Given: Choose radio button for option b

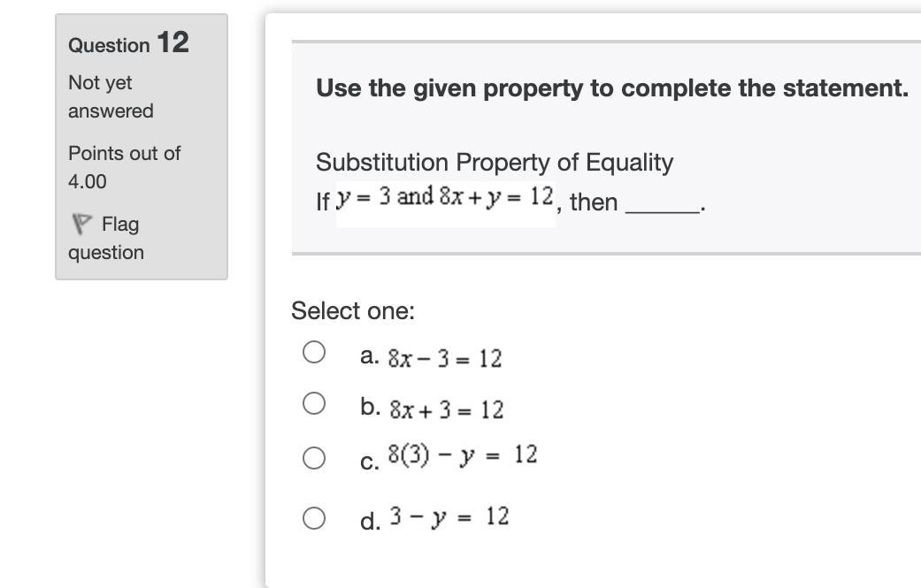Looking at the screenshot, I should click(x=314, y=404).
